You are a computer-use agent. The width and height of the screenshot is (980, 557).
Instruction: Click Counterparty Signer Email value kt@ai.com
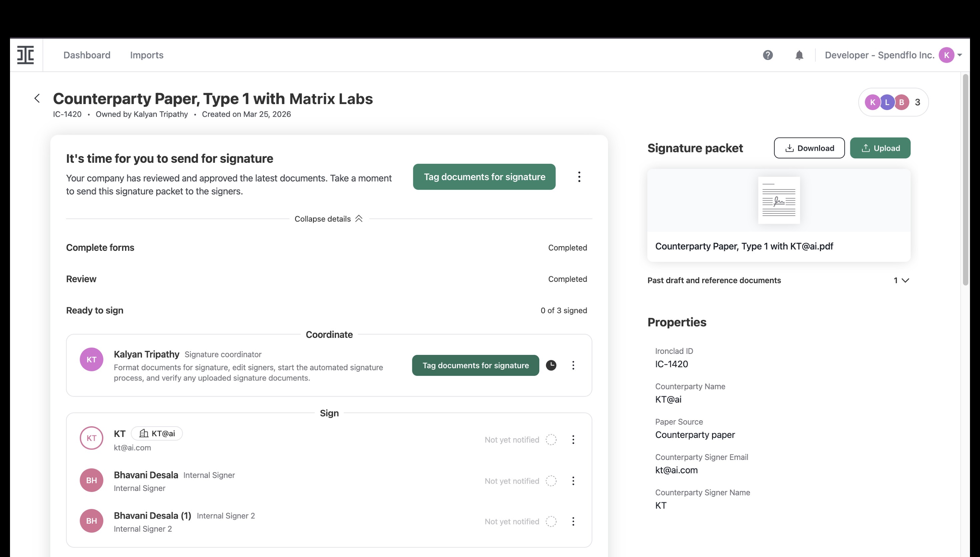tap(676, 470)
